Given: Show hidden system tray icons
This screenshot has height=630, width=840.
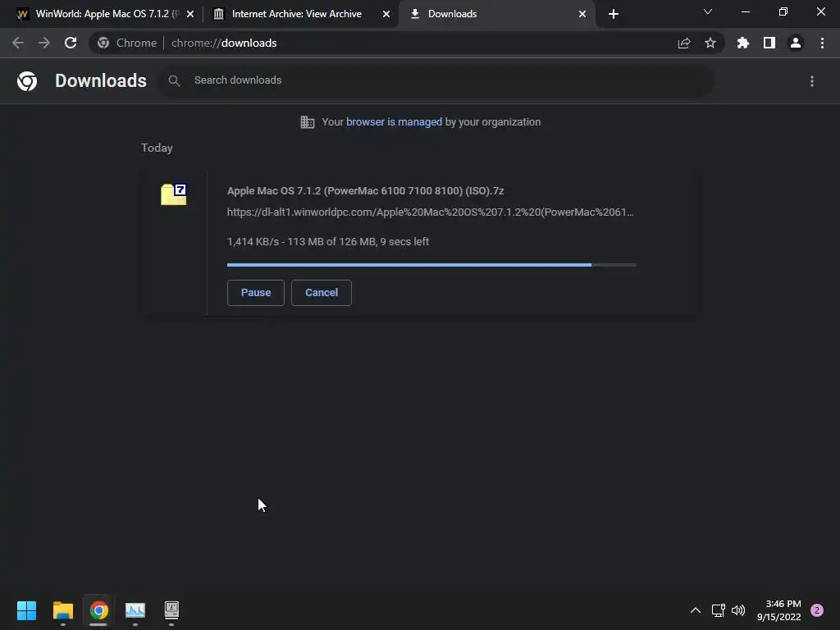Looking at the screenshot, I should tap(696, 610).
